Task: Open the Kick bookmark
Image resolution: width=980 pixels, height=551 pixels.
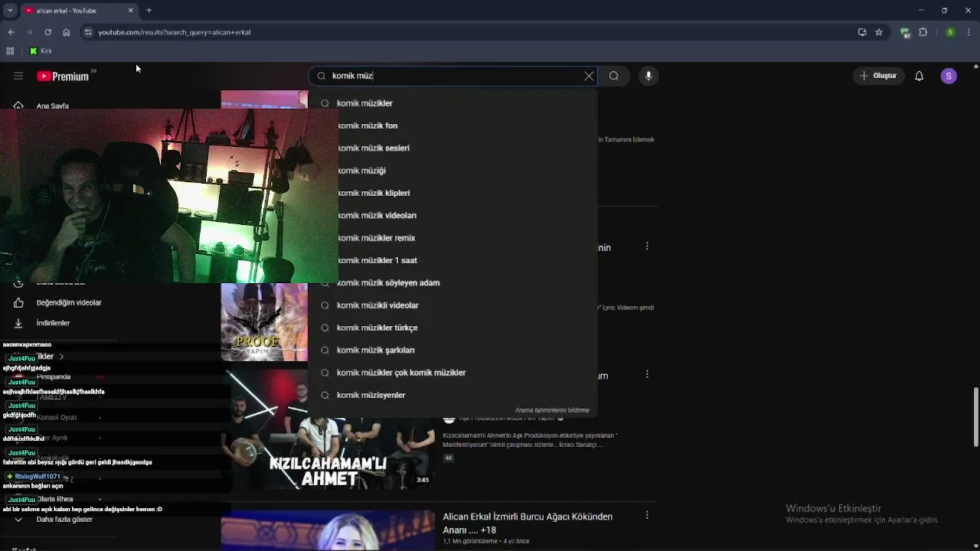Action: click(41, 51)
